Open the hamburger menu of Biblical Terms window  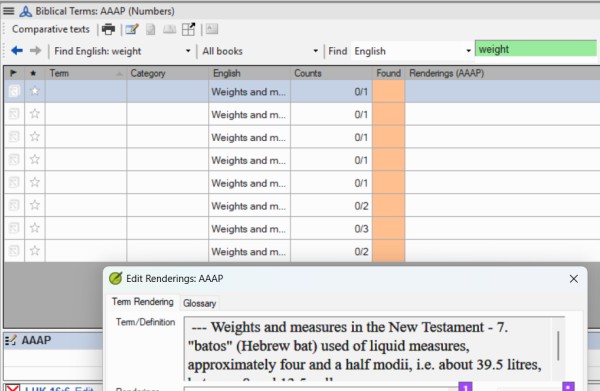[8, 11]
